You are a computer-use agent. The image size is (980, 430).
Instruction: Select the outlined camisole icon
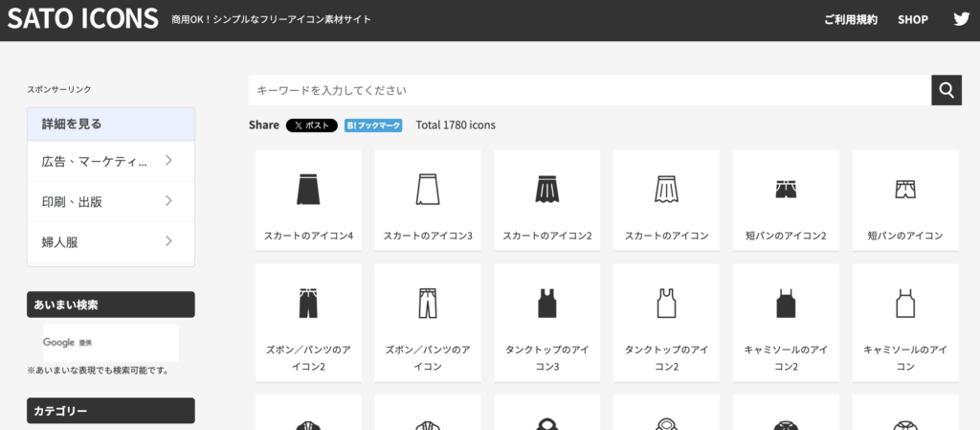point(905,304)
